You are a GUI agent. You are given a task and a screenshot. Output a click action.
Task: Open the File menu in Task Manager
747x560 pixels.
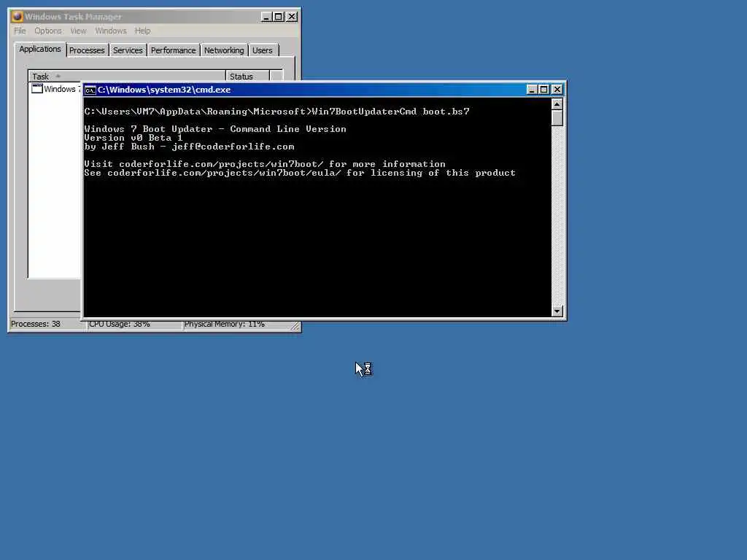(x=20, y=31)
